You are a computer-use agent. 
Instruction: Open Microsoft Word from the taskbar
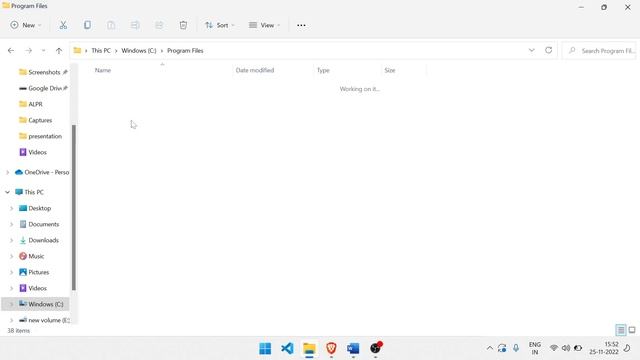point(353,348)
